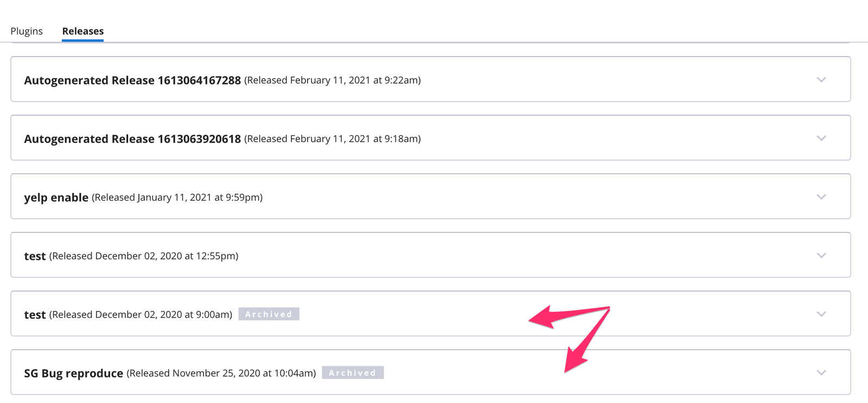Image resolution: width=868 pixels, height=403 pixels.
Task: Click the Archived badge on SG Bug reproduce
Action: pyautogui.click(x=353, y=373)
